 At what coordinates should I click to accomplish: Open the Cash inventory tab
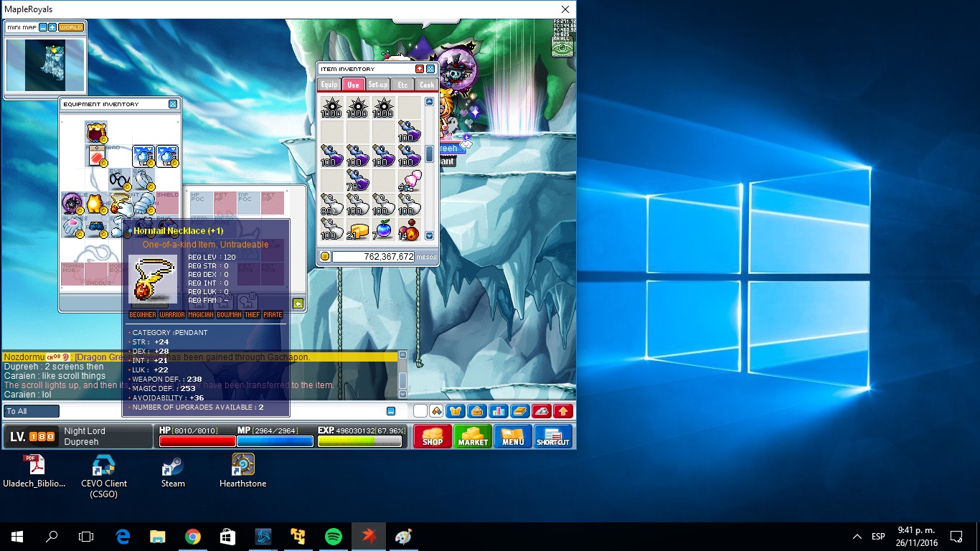tap(426, 84)
